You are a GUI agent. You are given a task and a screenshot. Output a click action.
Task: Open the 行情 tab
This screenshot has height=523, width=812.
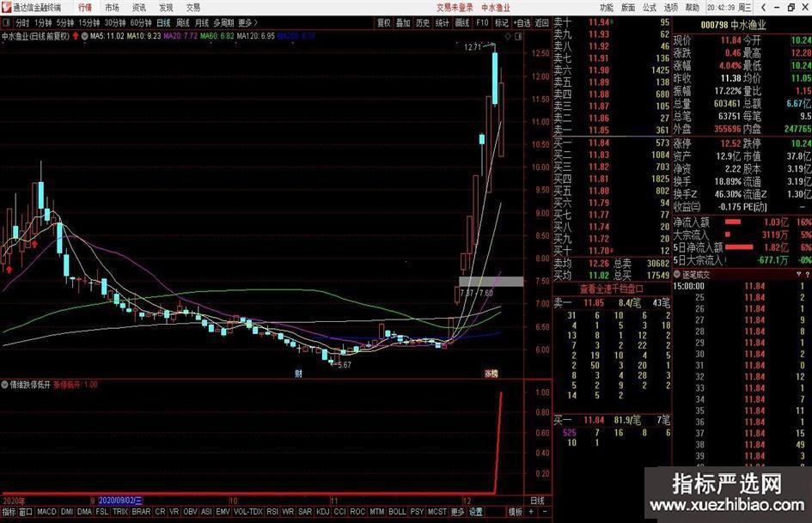pyautogui.click(x=85, y=7)
